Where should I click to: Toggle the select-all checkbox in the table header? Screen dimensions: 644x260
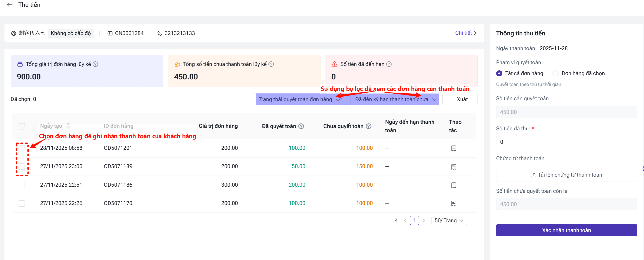click(22, 126)
